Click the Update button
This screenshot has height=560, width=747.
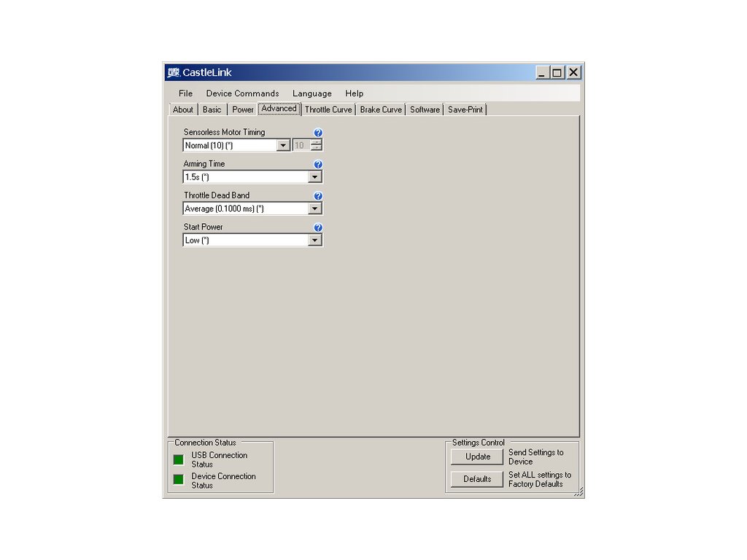pos(477,456)
